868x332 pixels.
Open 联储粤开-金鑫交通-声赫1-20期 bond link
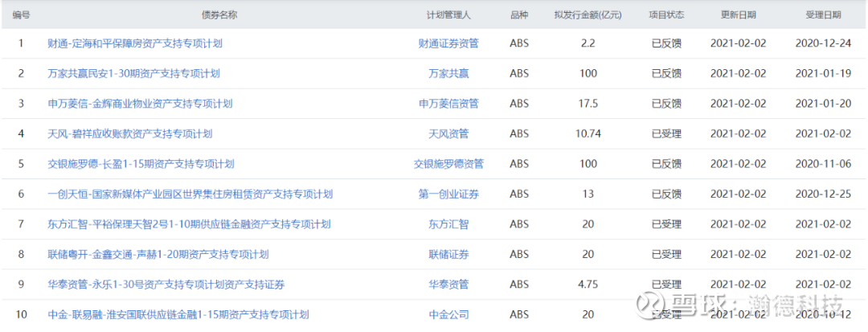[x=158, y=254]
